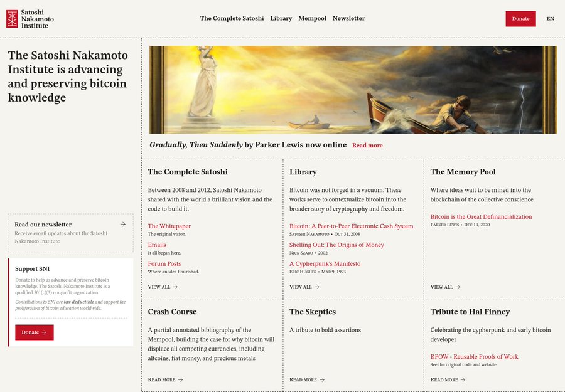Click The Skeptics heading
Viewport: 565px width, 392px height.
tap(313, 312)
